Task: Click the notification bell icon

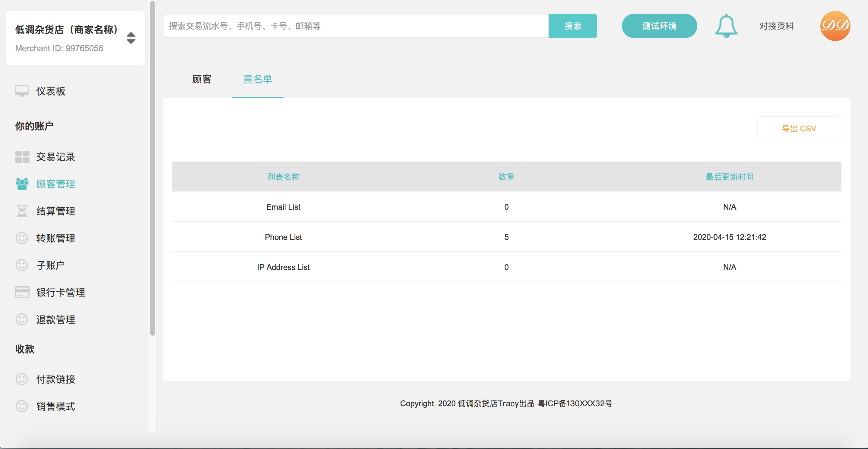Action: [x=726, y=26]
